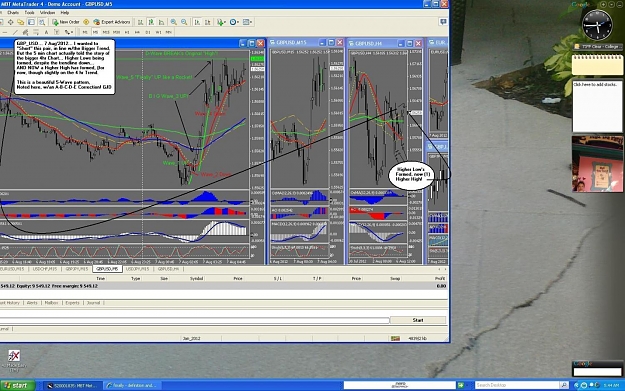Click the MetaQuotes coin icon
The height and width of the screenshot is (391, 625).
coord(86,22)
